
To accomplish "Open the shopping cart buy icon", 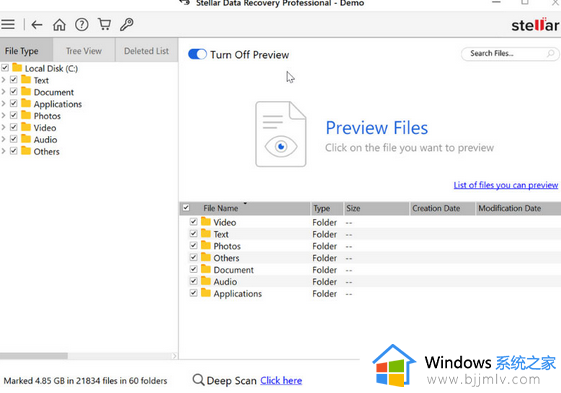I will click(104, 24).
